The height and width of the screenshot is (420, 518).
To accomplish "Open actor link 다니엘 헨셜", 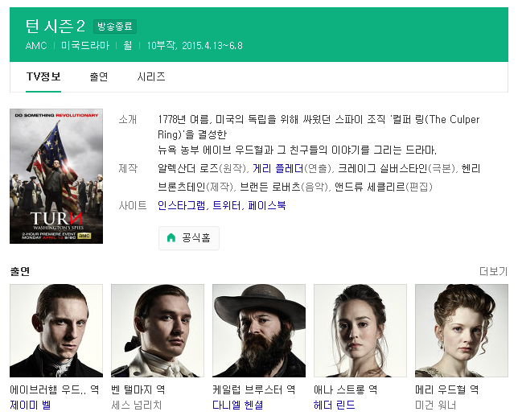I will pos(238,405).
